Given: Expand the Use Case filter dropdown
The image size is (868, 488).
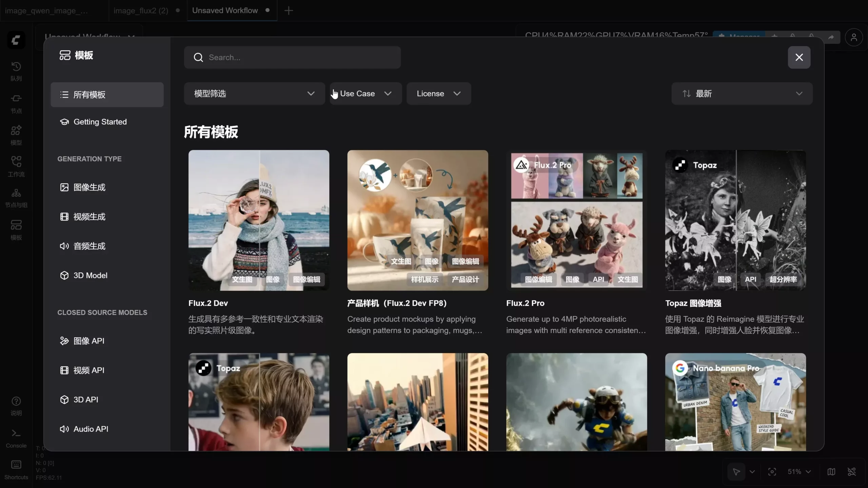Looking at the screenshot, I should coord(364,94).
